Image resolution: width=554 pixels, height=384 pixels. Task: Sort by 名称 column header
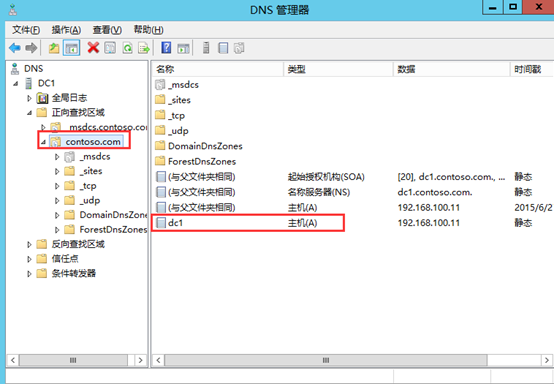(x=218, y=69)
